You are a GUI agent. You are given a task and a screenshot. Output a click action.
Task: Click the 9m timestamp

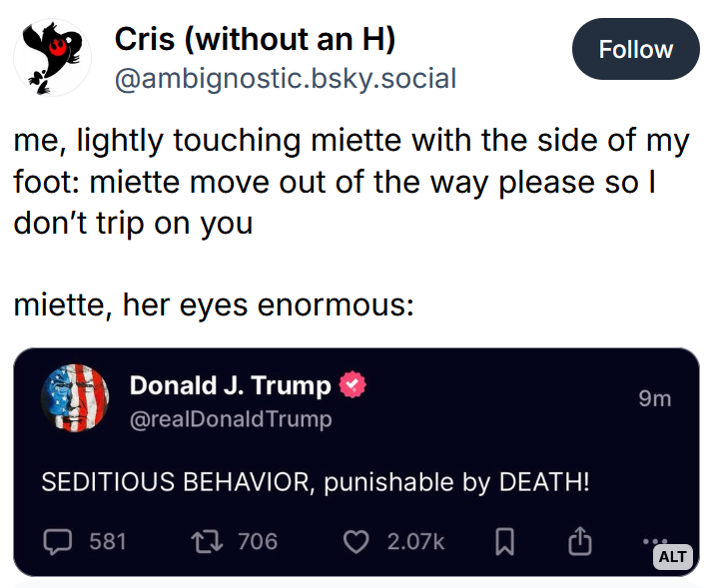[x=654, y=399]
